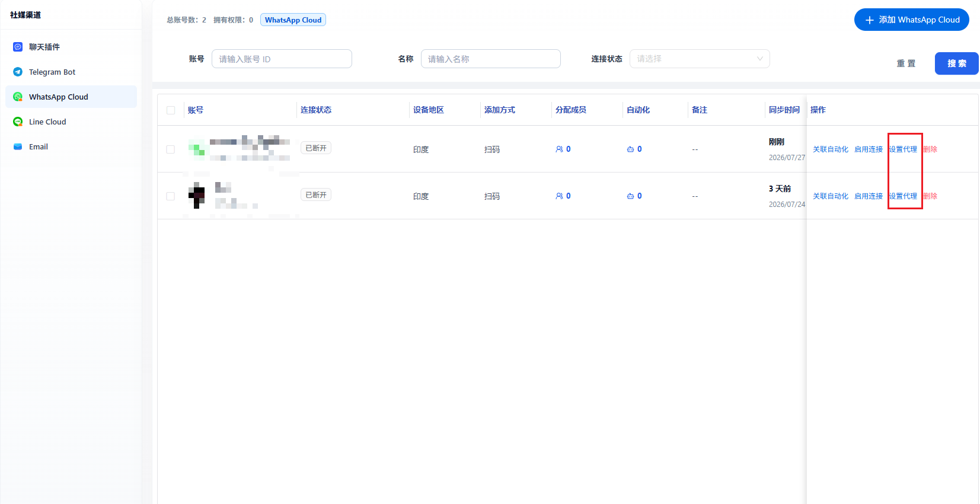
Task: Click 印度 in the first row
Action: click(421, 149)
